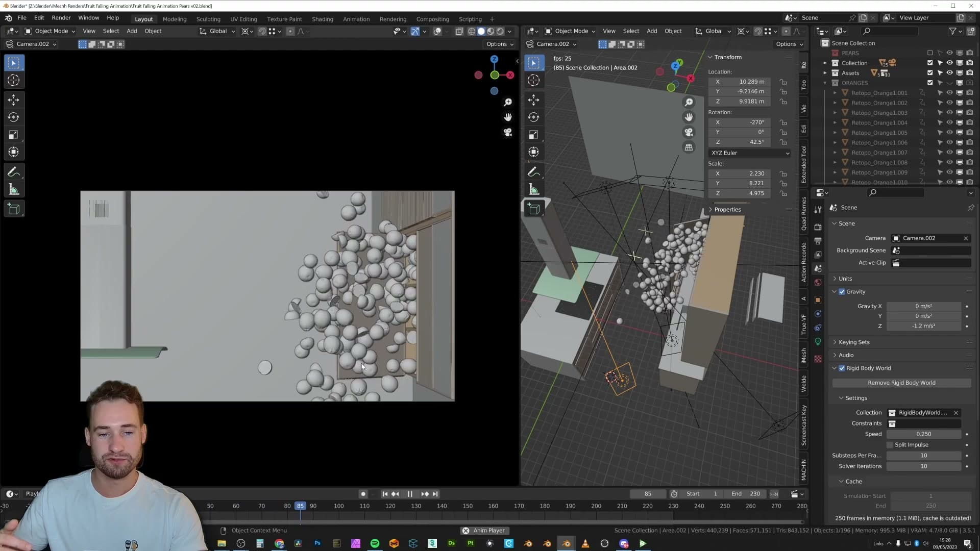Clear the Camera.002 scene camera field
This screenshot has height=551, width=980.
pyautogui.click(x=966, y=238)
